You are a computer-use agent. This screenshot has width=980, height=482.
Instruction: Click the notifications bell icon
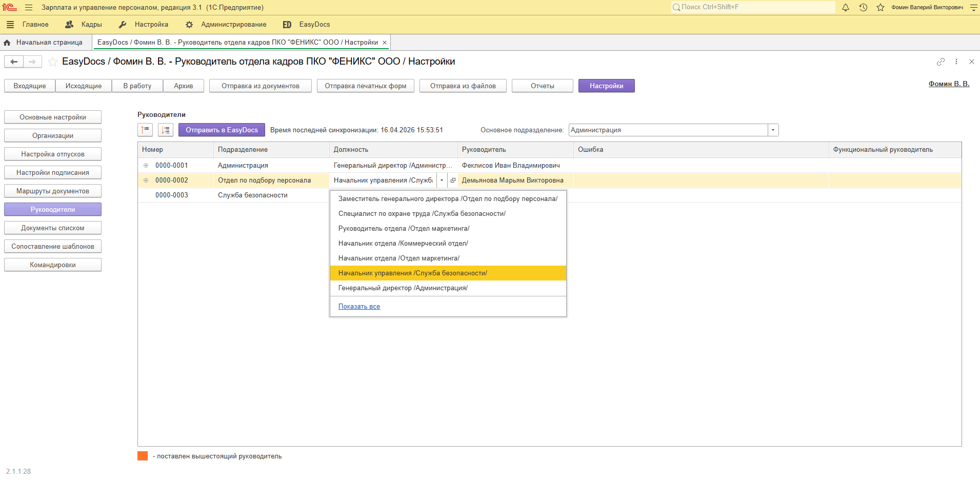[846, 7]
